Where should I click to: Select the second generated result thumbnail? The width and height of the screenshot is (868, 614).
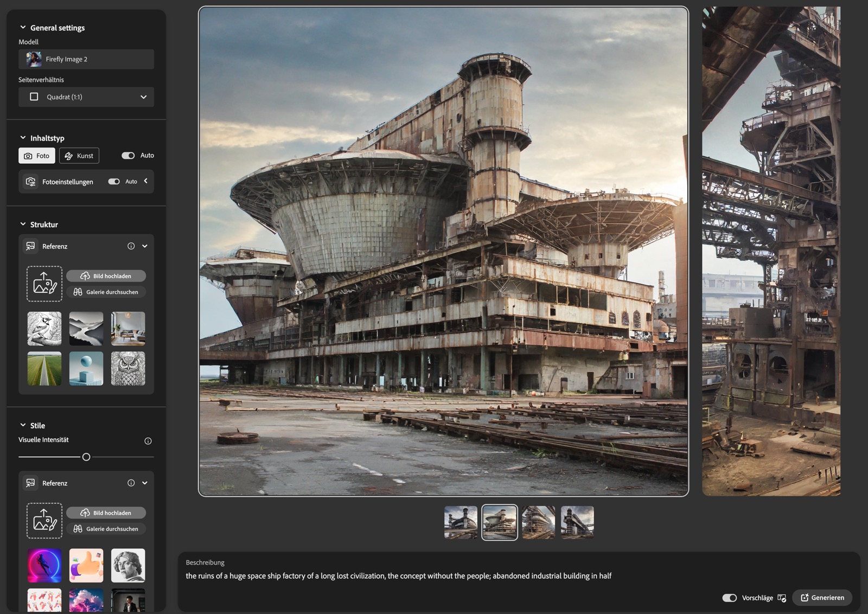(x=500, y=522)
